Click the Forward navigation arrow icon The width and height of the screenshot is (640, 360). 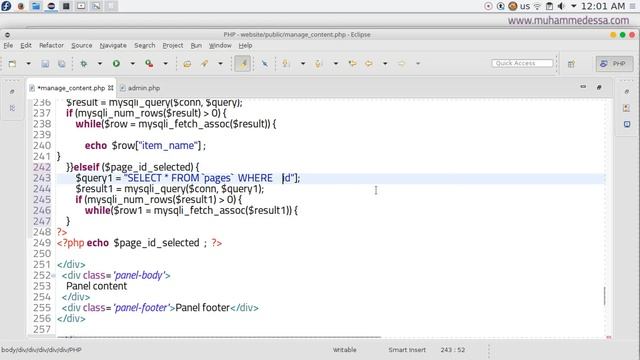[402, 64]
